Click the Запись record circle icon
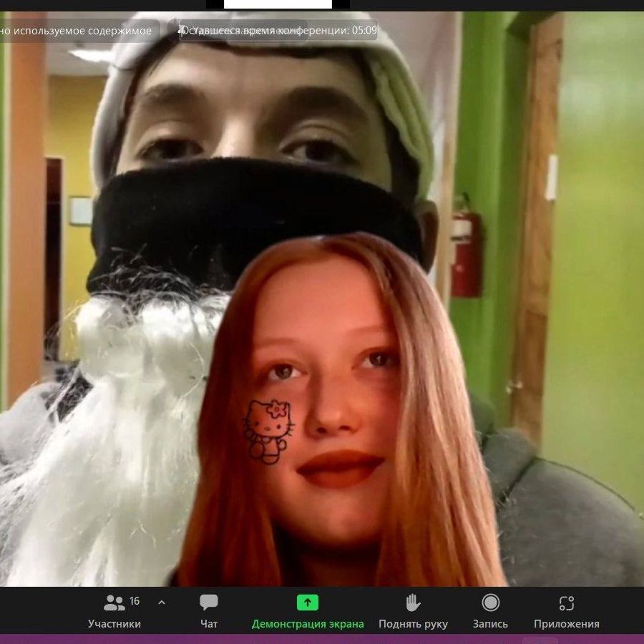 pyautogui.click(x=490, y=602)
